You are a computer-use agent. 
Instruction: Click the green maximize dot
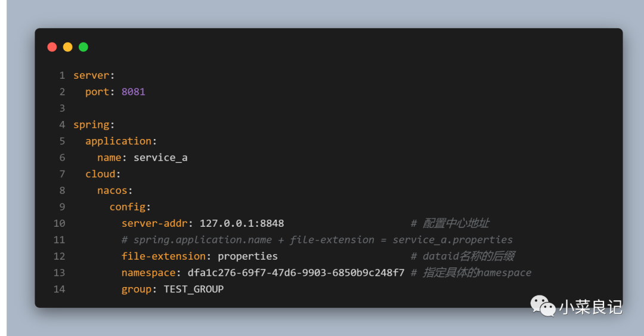point(83,47)
